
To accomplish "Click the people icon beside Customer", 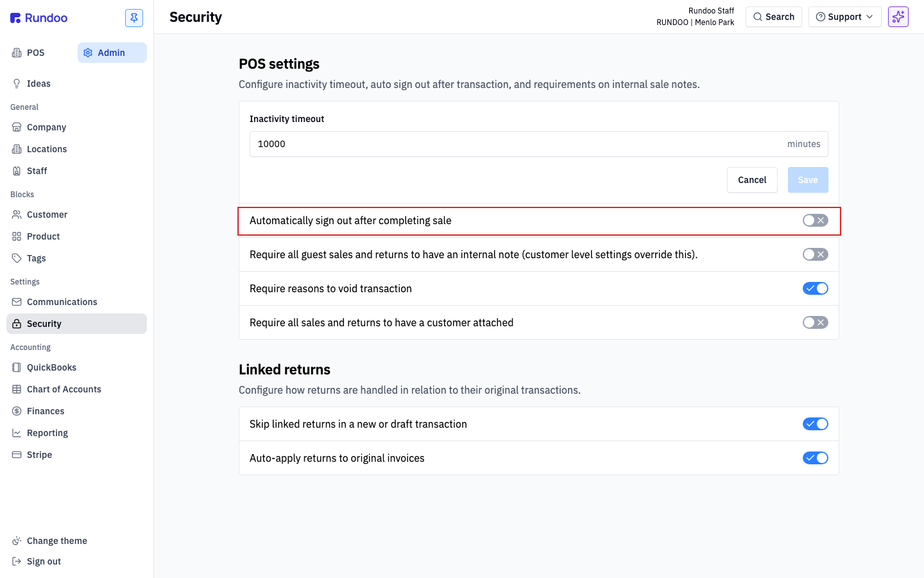I will pos(17,215).
